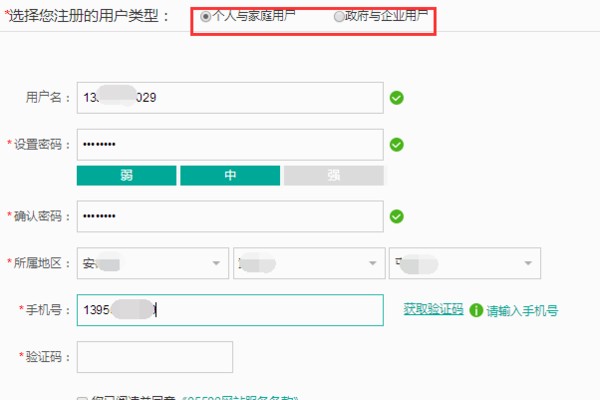The width and height of the screenshot is (600, 400).
Task: Select the 个人与家庭用户 radio button
Action: 206,17
